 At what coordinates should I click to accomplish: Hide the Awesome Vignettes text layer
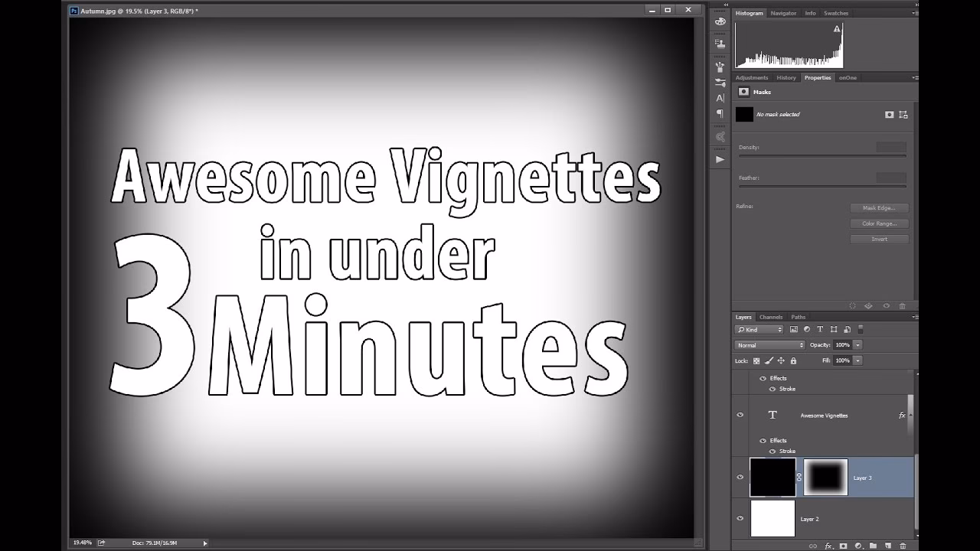pos(740,414)
